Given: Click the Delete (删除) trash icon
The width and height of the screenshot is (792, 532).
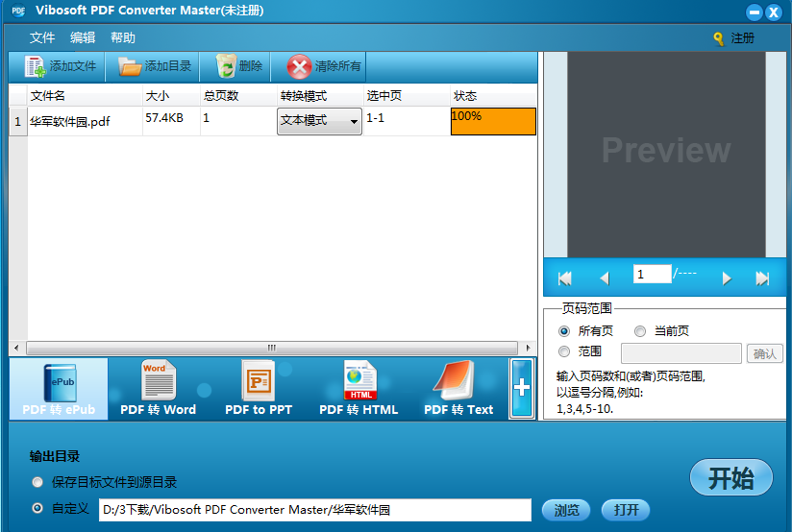Looking at the screenshot, I should (226, 66).
